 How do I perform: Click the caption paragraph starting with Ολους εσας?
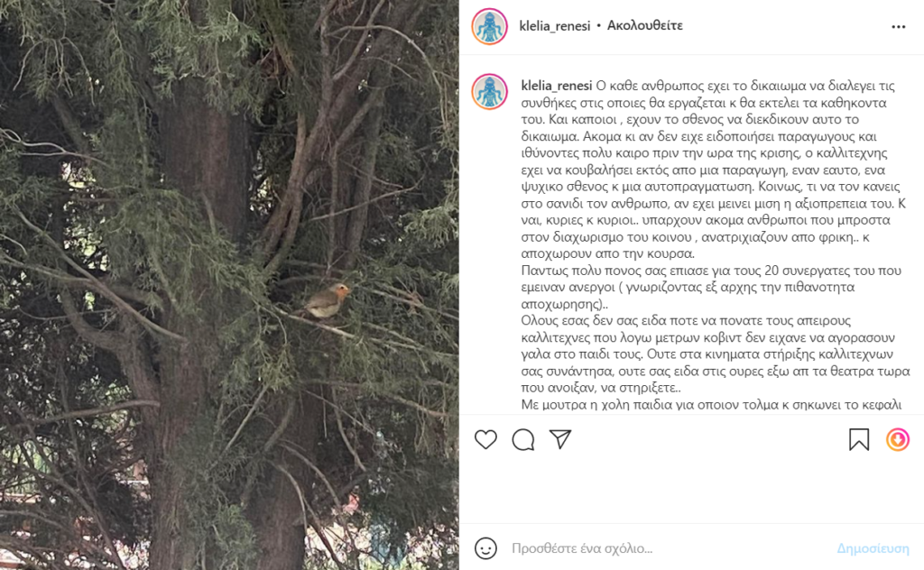716,354
